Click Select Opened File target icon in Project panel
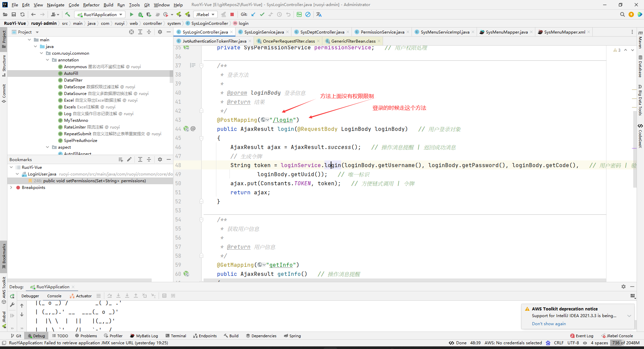This screenshot has height=349, width=644. (x=131, y=32)
